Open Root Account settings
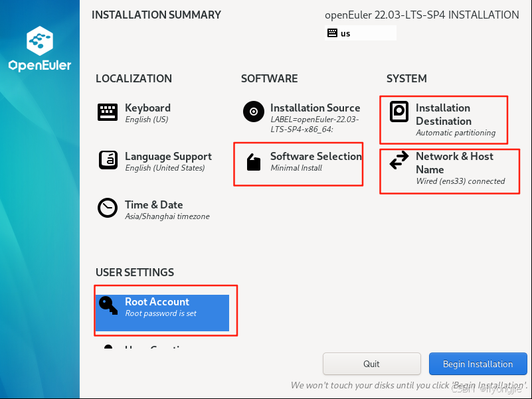The image size is (532, 399). point(162,313)
